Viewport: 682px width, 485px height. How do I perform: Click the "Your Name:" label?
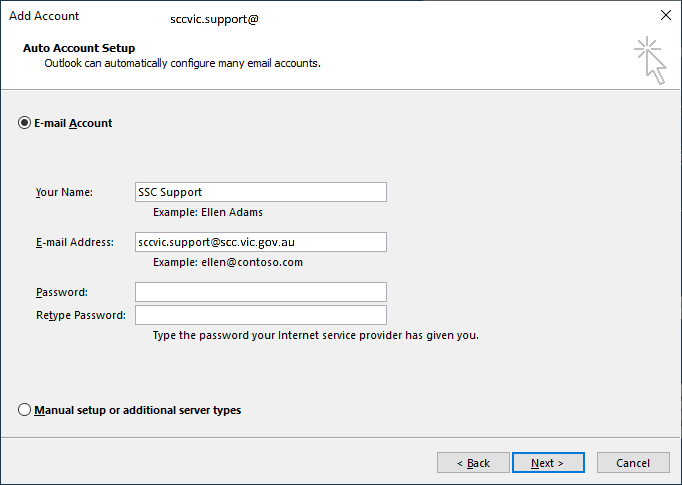pos(64,192)
